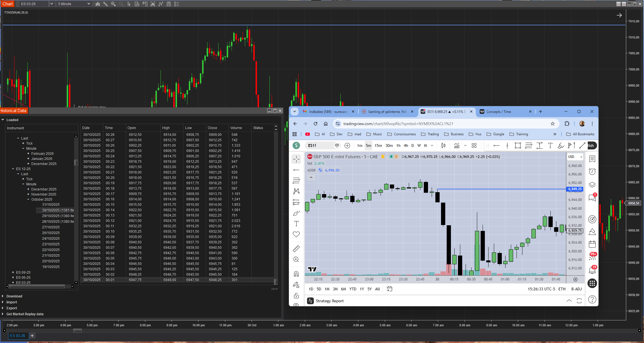This screenshot has width=644, height=343.
Task: Open the Alerts clock icon panel
Action: pyautogui.click(x=592, y=172)
